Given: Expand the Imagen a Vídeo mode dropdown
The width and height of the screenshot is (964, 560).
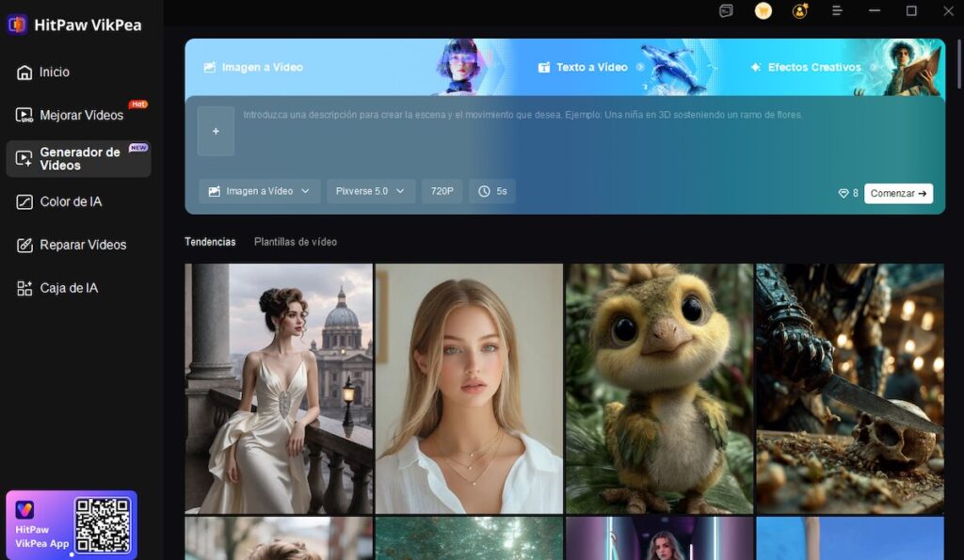Looking at the screenshot, I should 259,191.
